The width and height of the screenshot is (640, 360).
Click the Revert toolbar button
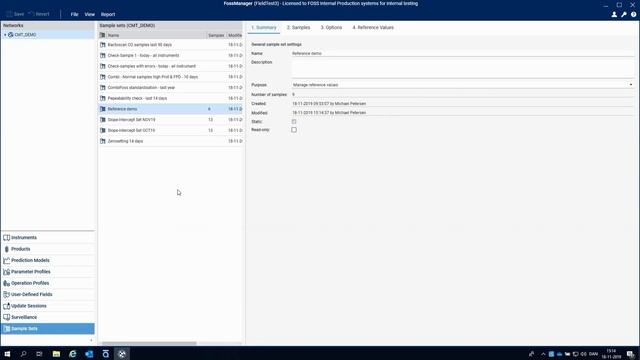[x=39, y=14]
